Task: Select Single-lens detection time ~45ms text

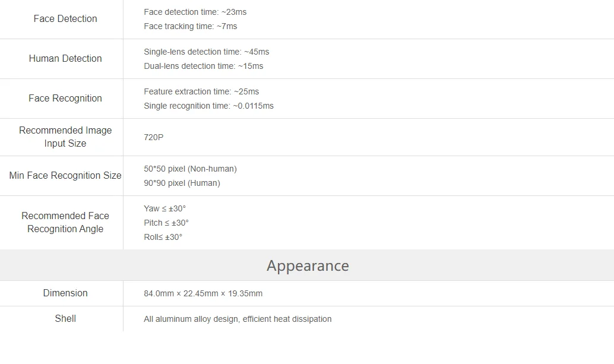Action: coord(207,52)
